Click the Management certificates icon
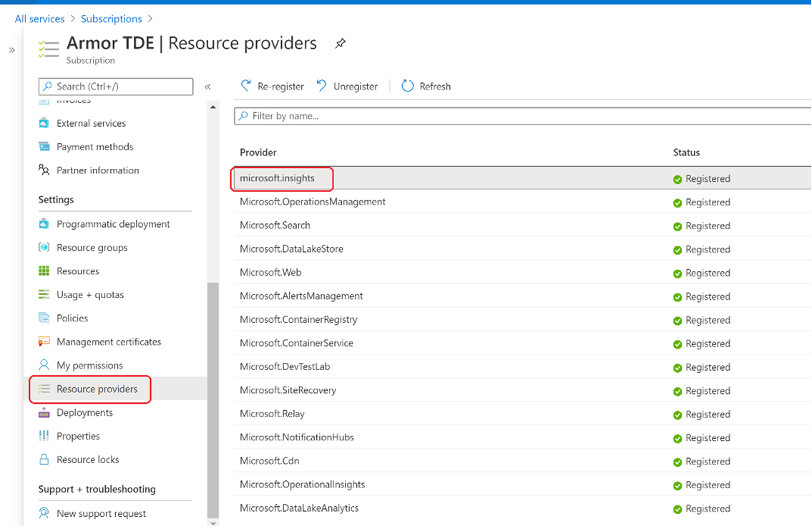This screenshot has width=812, height=529. (x=44, y=342)
